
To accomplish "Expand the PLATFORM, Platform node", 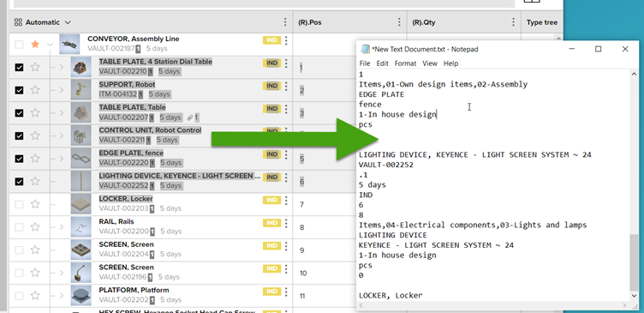I will [62, 295].
